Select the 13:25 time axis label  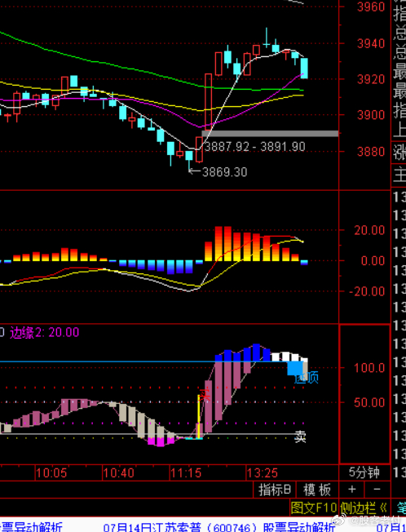tap(263, 472)
